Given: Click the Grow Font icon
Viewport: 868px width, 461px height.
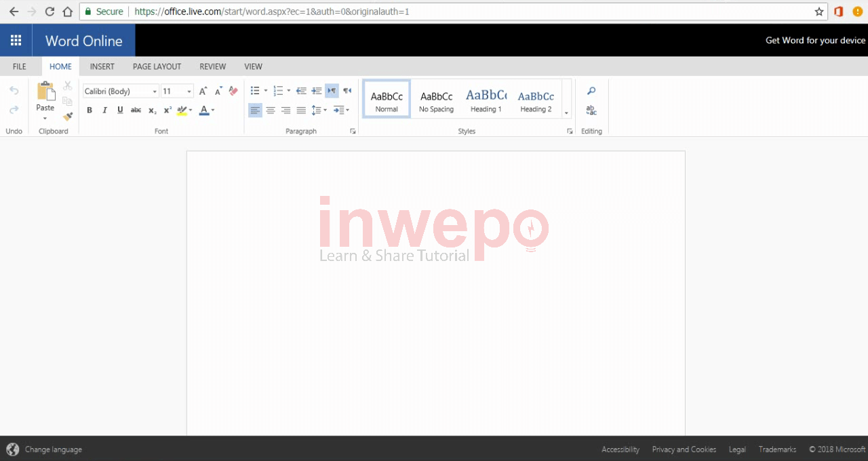Looking at the screenshot, I should click(203, 91).
